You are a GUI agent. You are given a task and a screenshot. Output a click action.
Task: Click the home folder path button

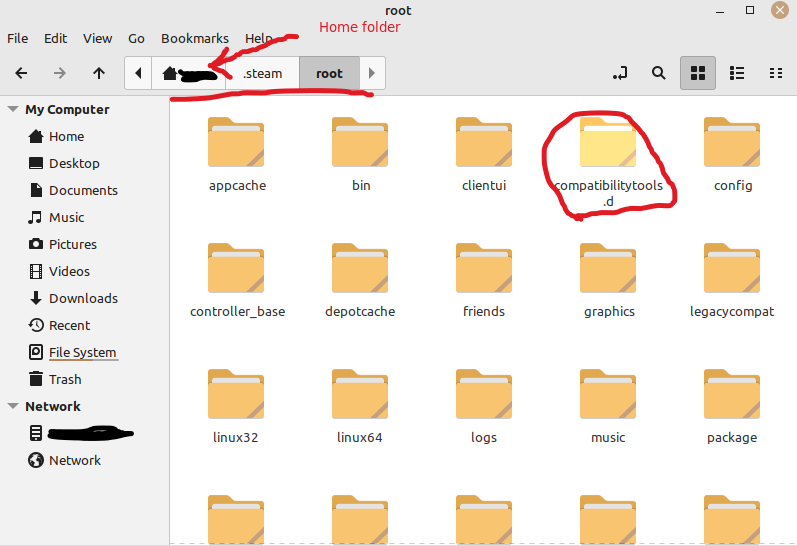(x=189, y=73)
